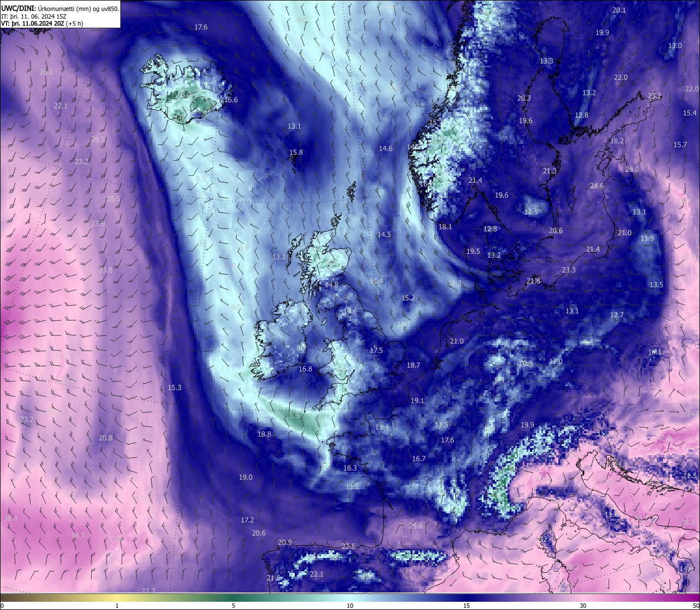Viewport: 700px width, 610px height.
Task: Click the 18.7 value near the Dutch coast
Action: [x=413, y=365]
